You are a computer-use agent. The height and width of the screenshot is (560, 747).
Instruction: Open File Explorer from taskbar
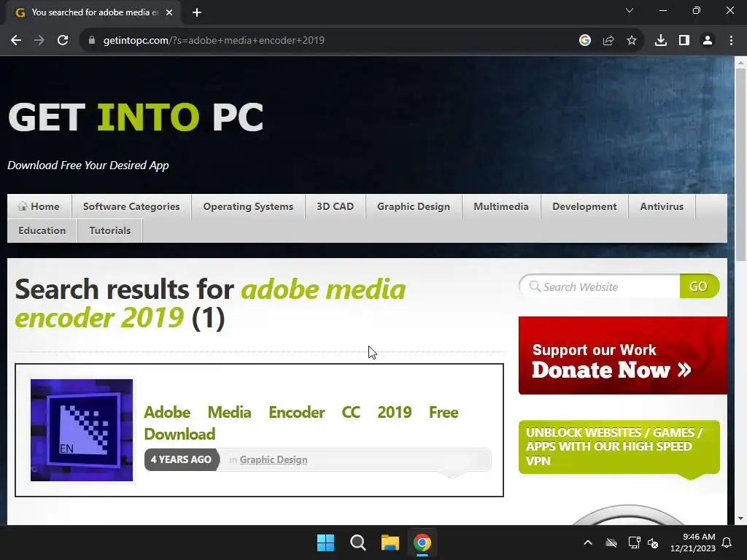point(390,542)
